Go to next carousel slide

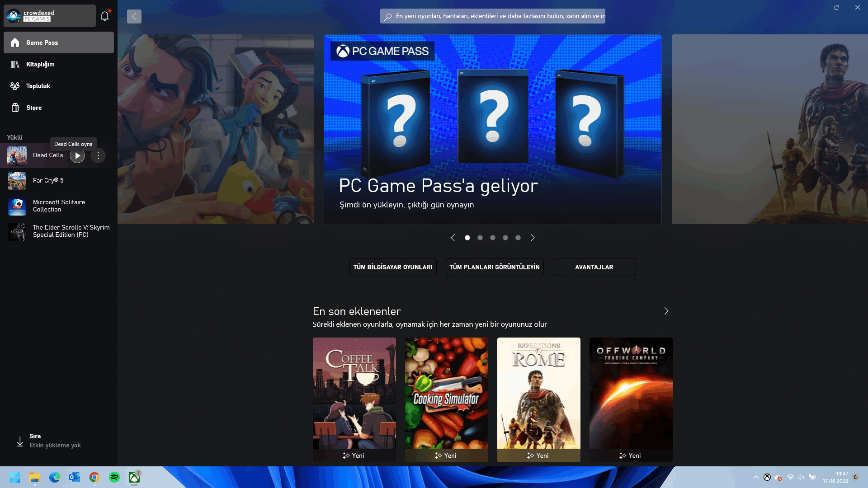coord(533,238)
